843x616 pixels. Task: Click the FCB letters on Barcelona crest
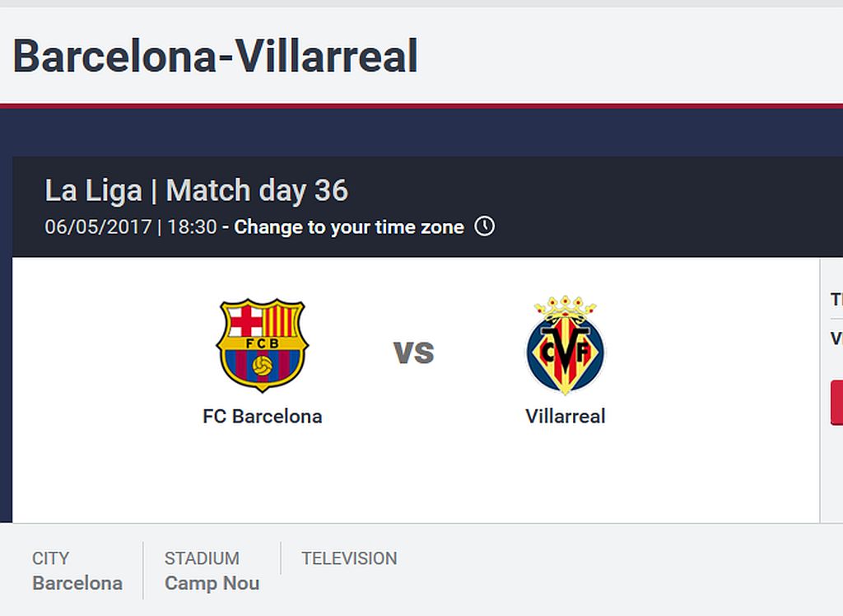[263, 343]
